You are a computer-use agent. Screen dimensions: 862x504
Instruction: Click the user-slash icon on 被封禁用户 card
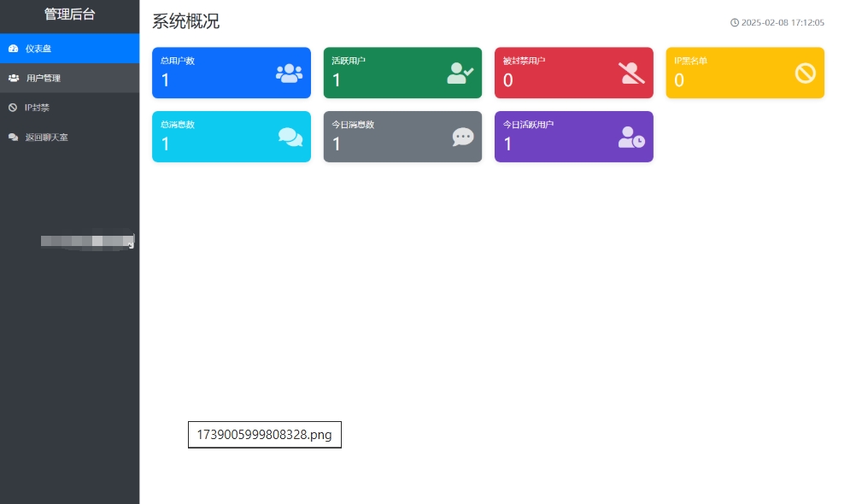coord(631,73)
